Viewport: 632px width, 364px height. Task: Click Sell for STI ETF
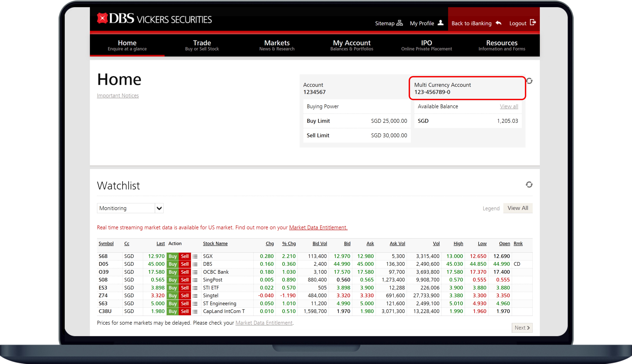tap(185, 288)
